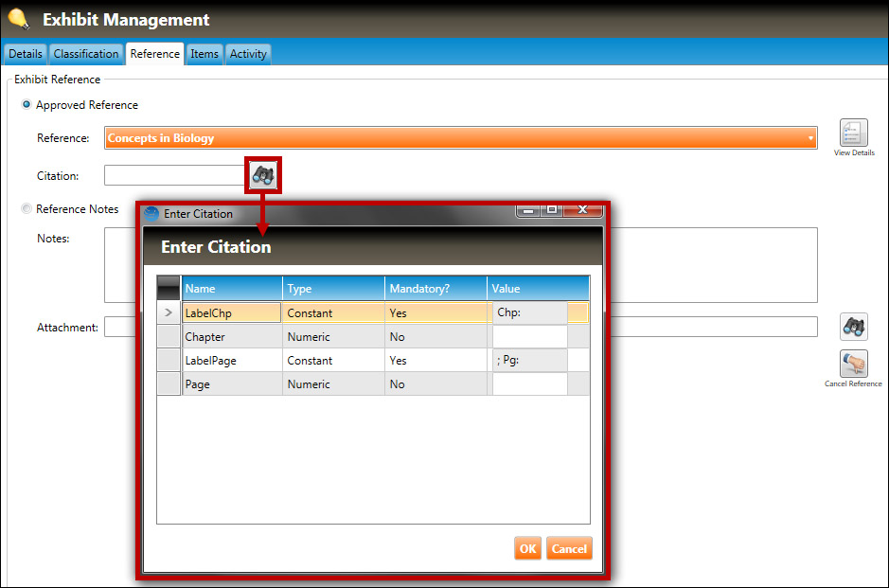Click the Citation text field
889x588 pixels.
click(x=175, y=175)
